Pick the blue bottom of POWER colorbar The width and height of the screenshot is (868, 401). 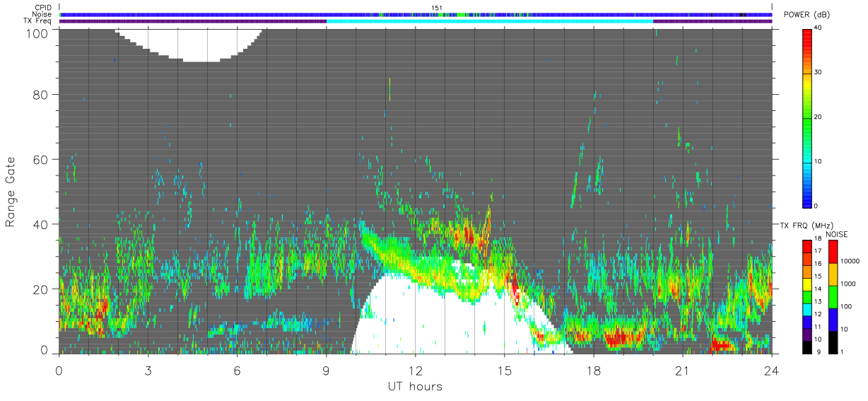click(x=807, y=199)
